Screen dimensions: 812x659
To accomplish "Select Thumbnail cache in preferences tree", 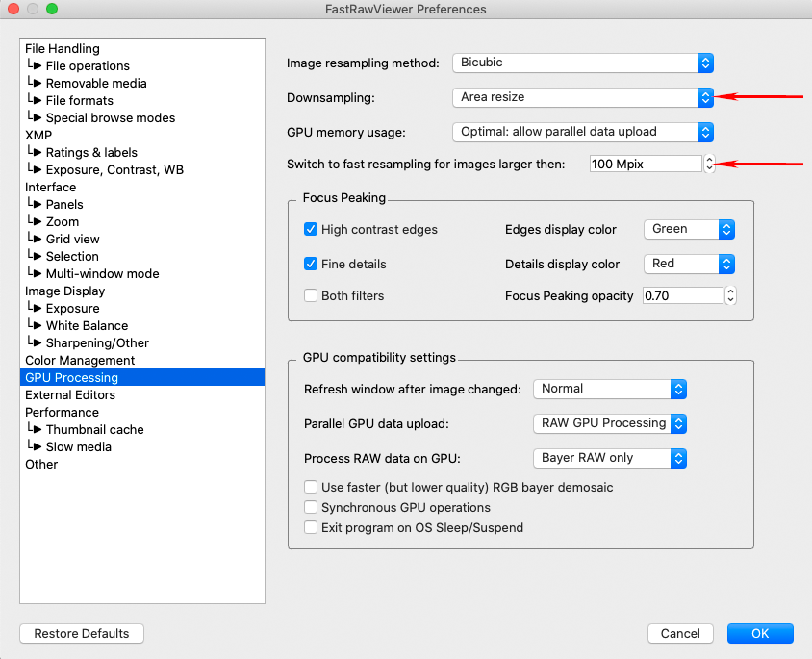I will click(94, 430).
